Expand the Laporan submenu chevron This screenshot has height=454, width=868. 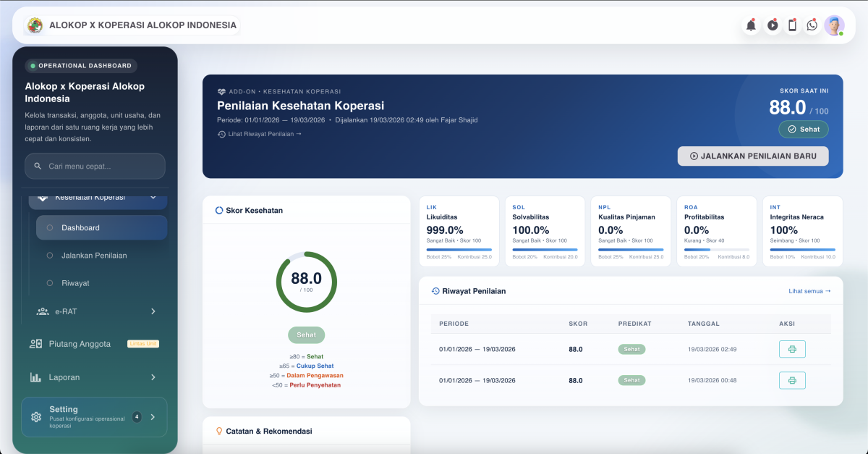[153, 377]
